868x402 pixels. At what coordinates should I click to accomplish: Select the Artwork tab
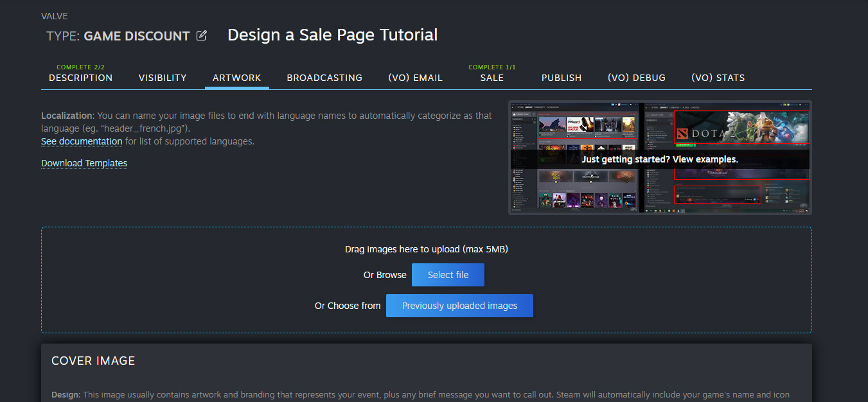pos(237,77)
